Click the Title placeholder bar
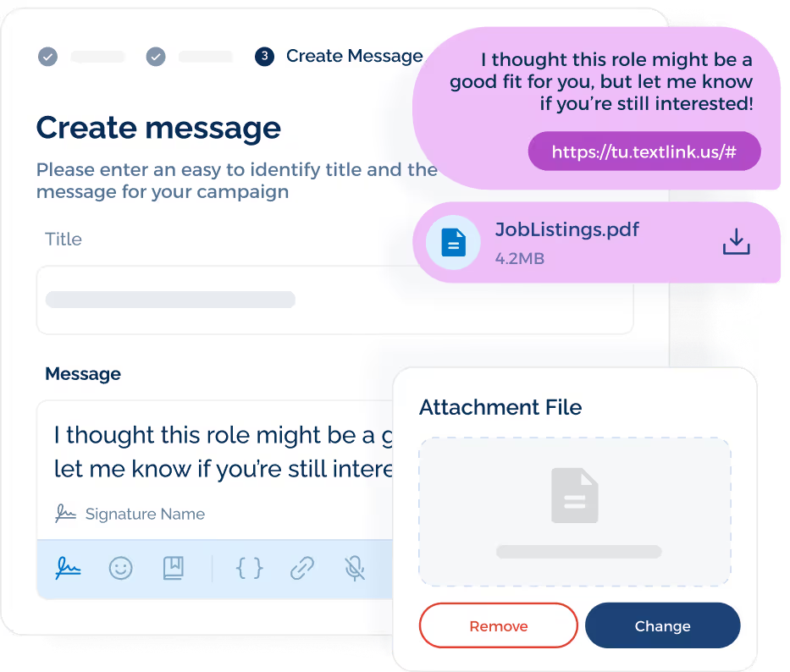This screenshot has height=672, width=790. tap(169, 300)
